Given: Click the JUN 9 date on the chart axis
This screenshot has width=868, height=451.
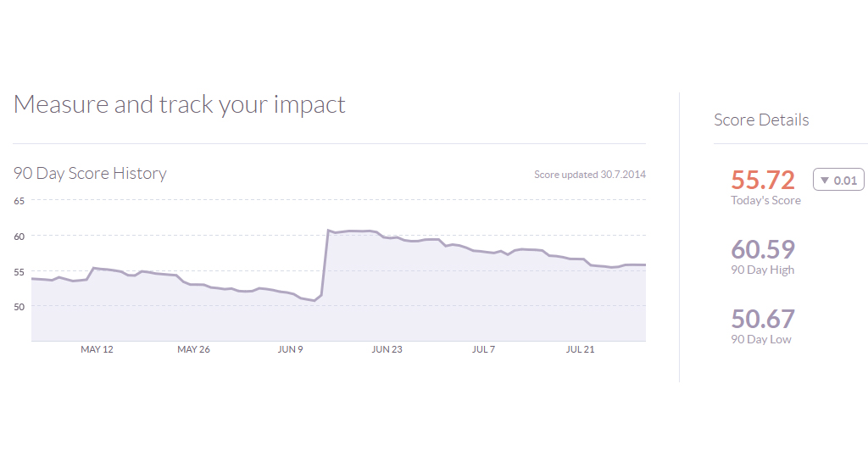Looking at the screenshot, I should 290,349.
